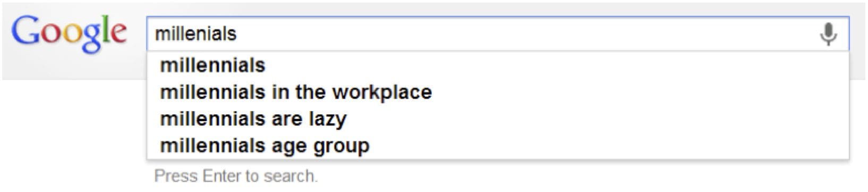Select 'millennials age group' suggestion
This screenshot has height=192, width=868.
[498, 145]
